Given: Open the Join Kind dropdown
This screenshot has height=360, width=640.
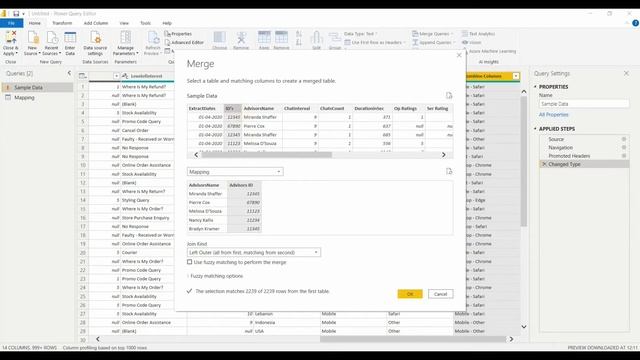Looking at the screenshot, I should point(254,253).
